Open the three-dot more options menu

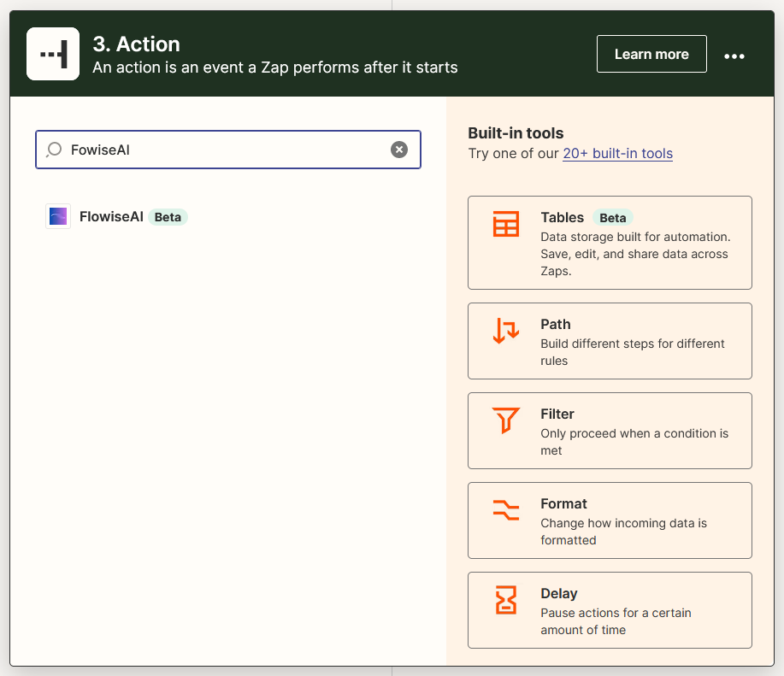point(734,56)
